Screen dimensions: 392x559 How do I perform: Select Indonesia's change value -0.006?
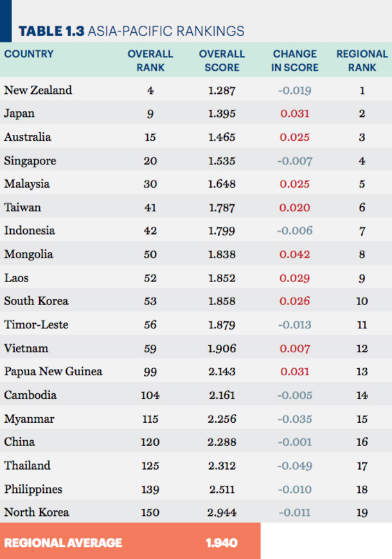pos(294,231)
